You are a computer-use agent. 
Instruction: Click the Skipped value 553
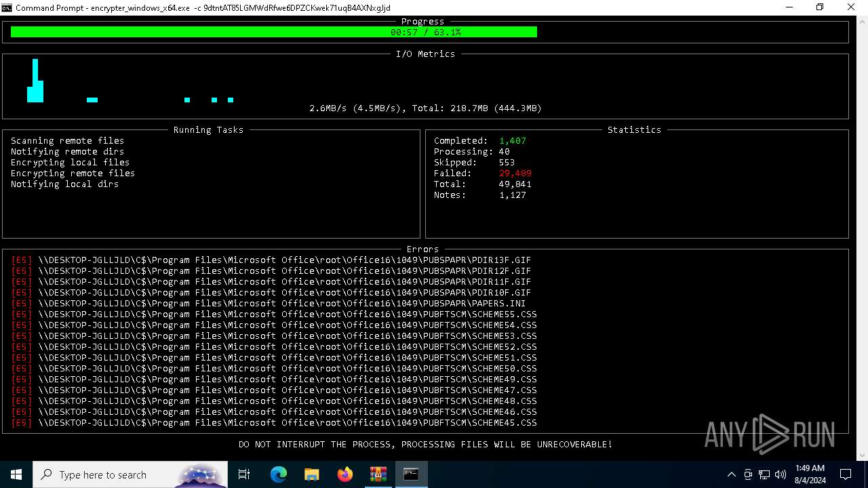coord(507,163)
